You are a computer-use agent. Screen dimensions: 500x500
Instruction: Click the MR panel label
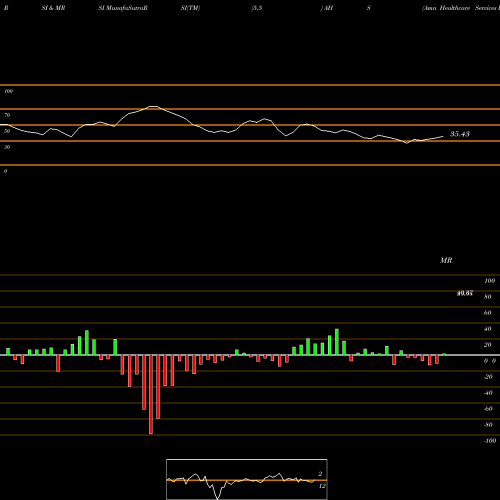click(446, 260)
